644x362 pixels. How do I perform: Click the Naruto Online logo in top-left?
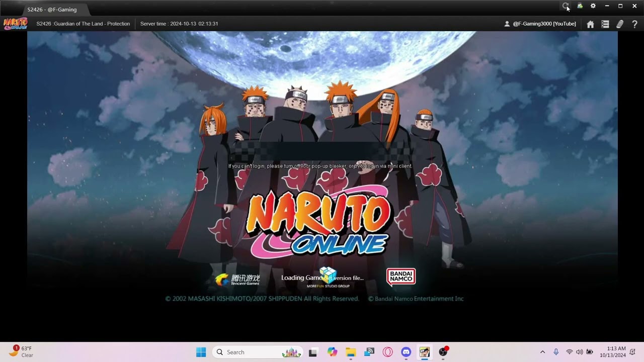coord(15,24)
